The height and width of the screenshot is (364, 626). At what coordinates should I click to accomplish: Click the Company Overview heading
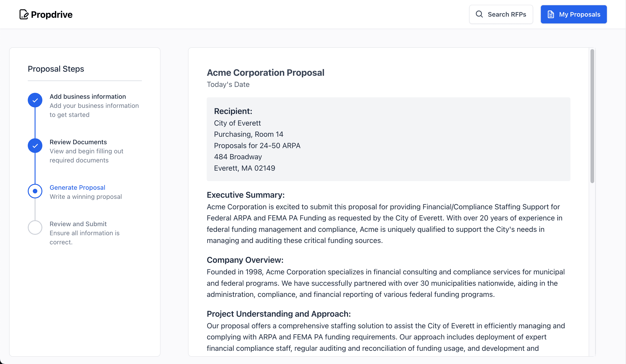245,260
